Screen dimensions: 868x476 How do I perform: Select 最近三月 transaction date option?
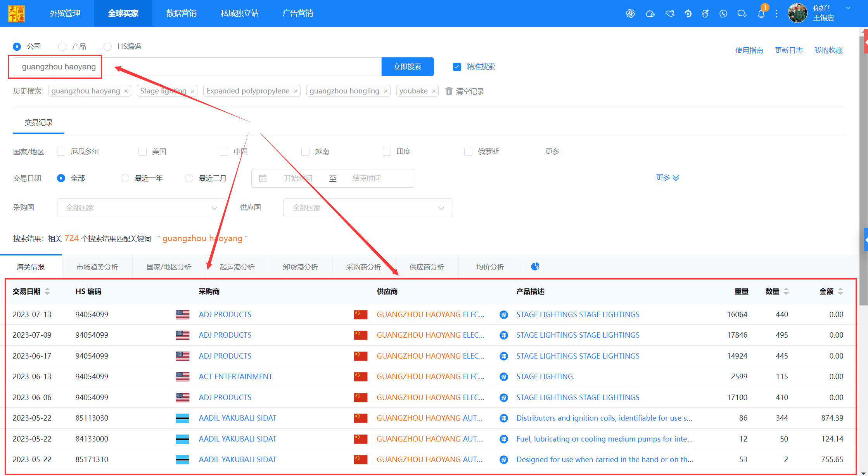pyautogui.click(x=189, y=178)
